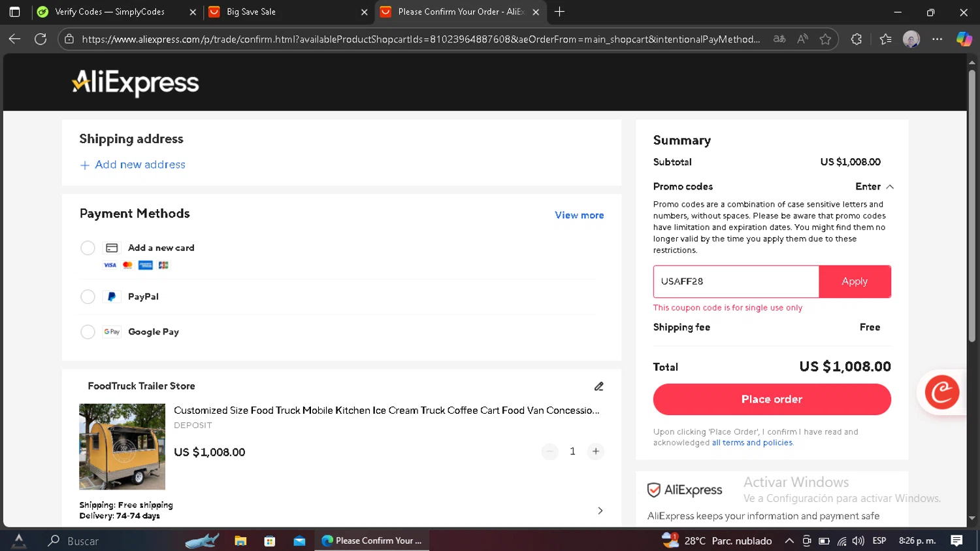Screen dimensions: 980x551
Task: Click the volume icon in system tray
Action: tap(858, 541)
